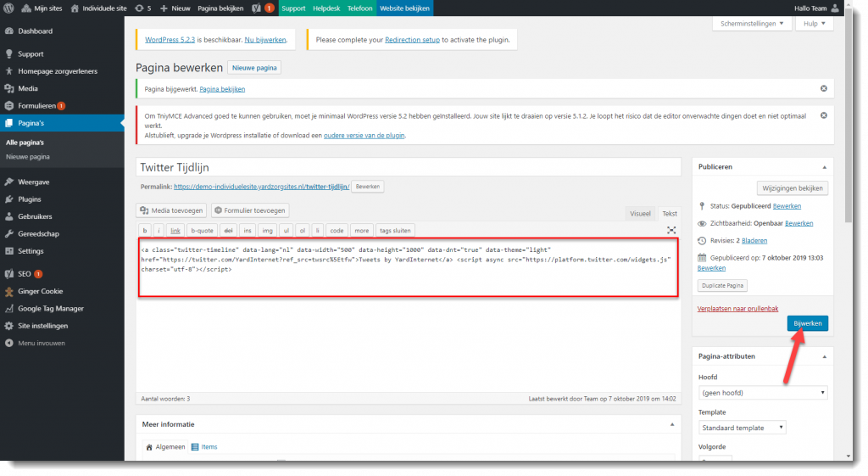868x476 pixels.
Task: Click the b-quote quicktag
Action: 202,231
